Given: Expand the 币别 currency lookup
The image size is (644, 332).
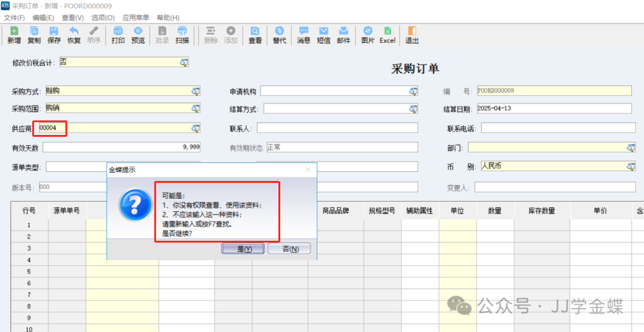Looking at the screenshot, I should coord(630,167).
